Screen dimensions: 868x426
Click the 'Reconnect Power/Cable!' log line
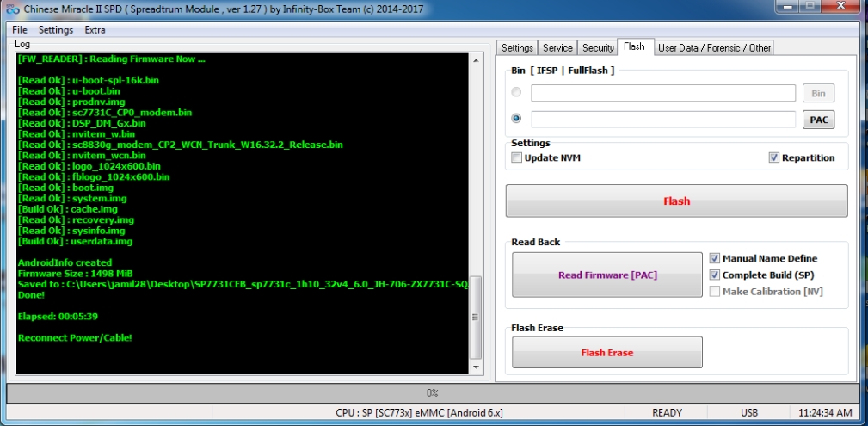pyautogui.click(x=76, y=338)
